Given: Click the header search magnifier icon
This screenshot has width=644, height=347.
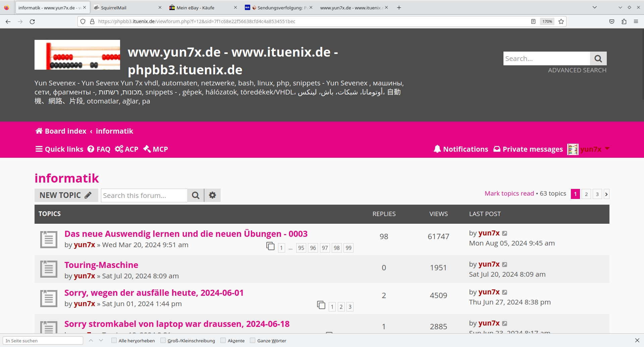Looking at the screenshot, I should [x=598, y=59].
